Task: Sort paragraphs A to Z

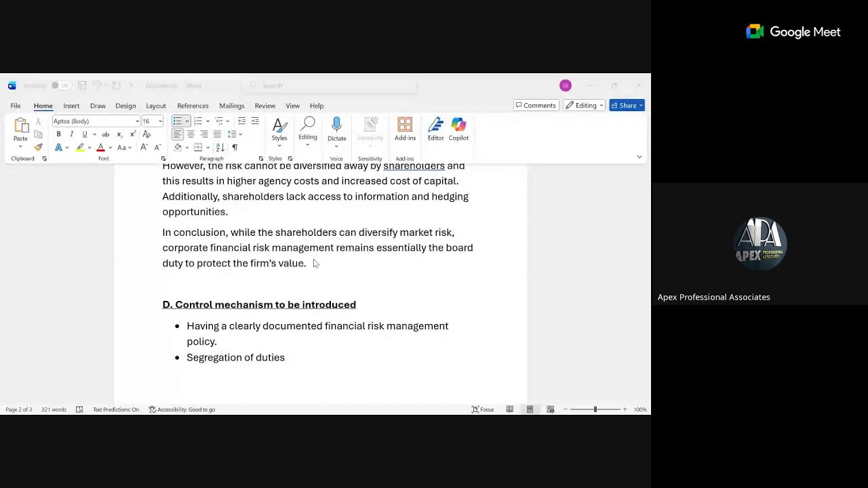Action: [x=220, y=147]
